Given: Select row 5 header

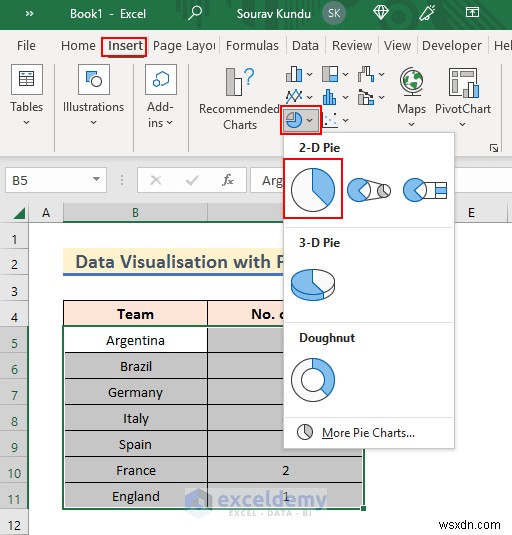Looking at the screenshot, I should click(14, 343).
